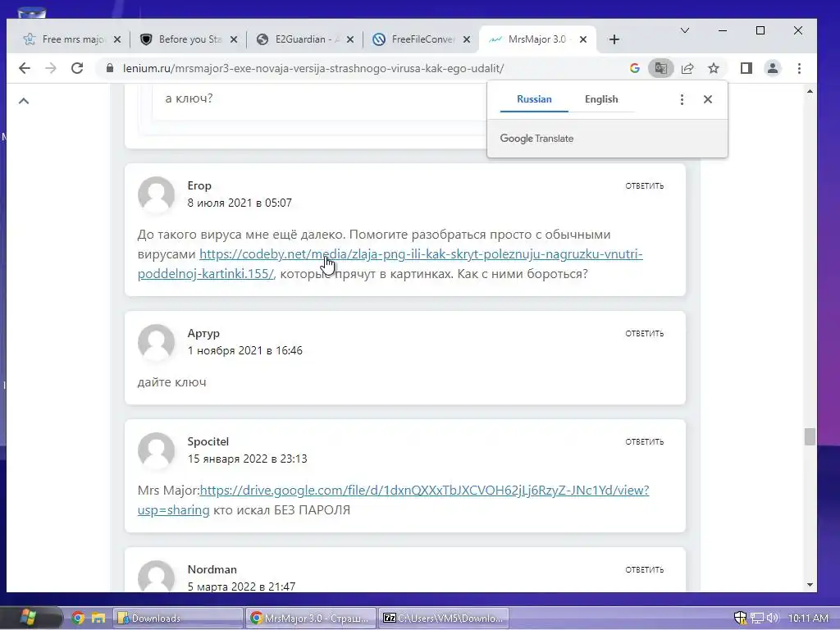
Task: Open File Explorer from the taskbar quick launch
Action: [98, 619]
